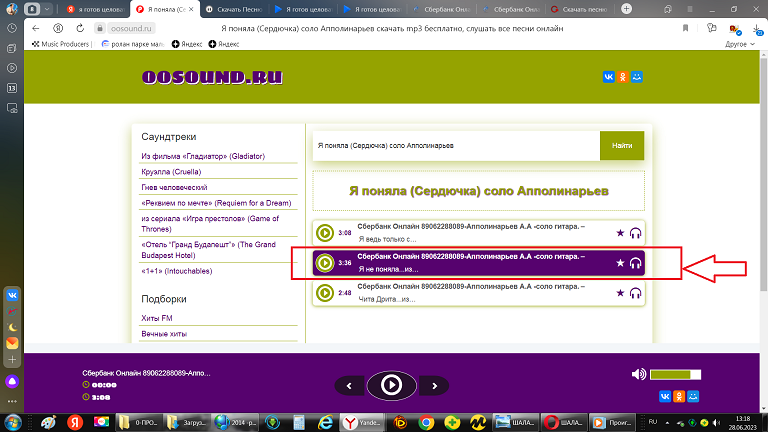Screen dimensions: 768x432
Task: Expand the tab group dropdown arrow
Action: click(47, 9)
